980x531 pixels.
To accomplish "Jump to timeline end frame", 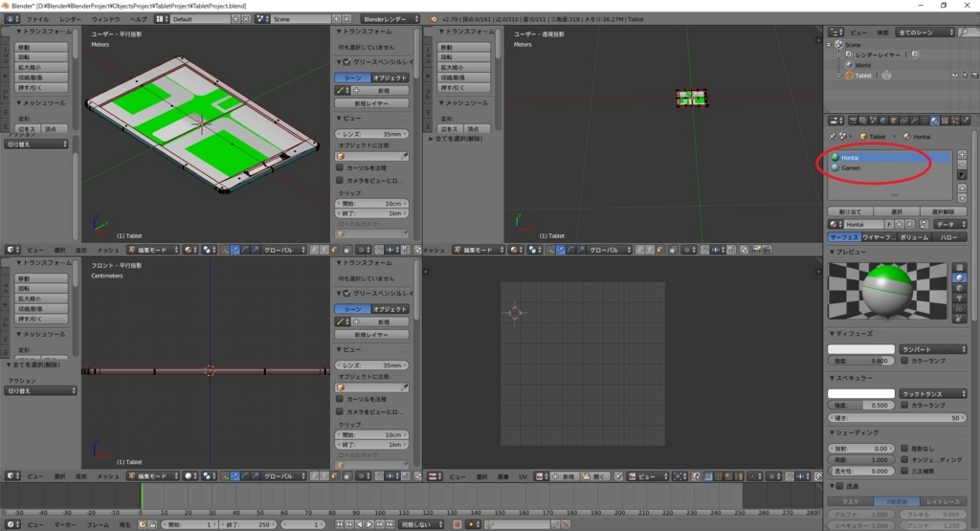I will point(390,524).
